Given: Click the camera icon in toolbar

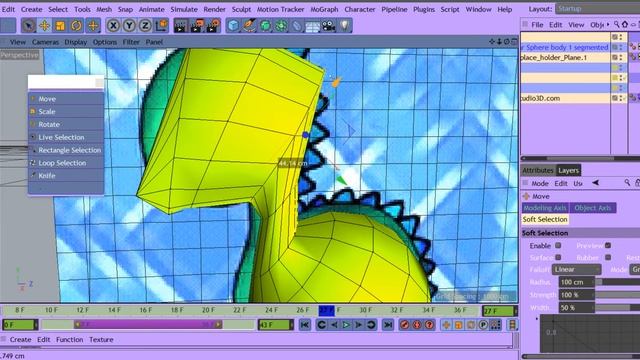Looking at the screenshot, I should pos(329,26).
